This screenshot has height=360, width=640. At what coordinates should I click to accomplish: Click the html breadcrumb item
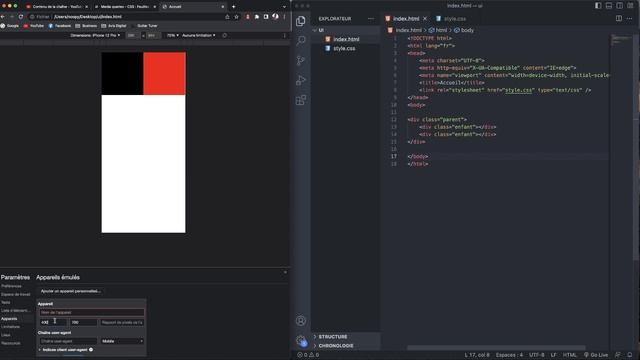click(x=441, y=30)
